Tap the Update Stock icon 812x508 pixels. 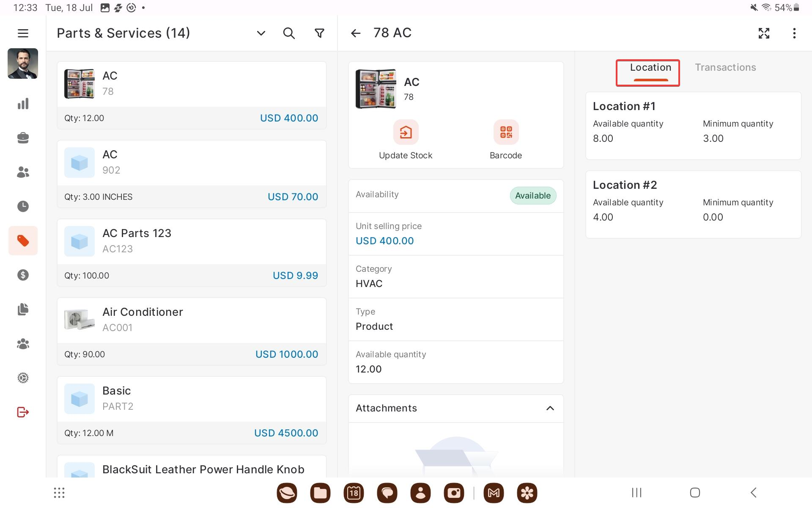[x=406, y=133]
